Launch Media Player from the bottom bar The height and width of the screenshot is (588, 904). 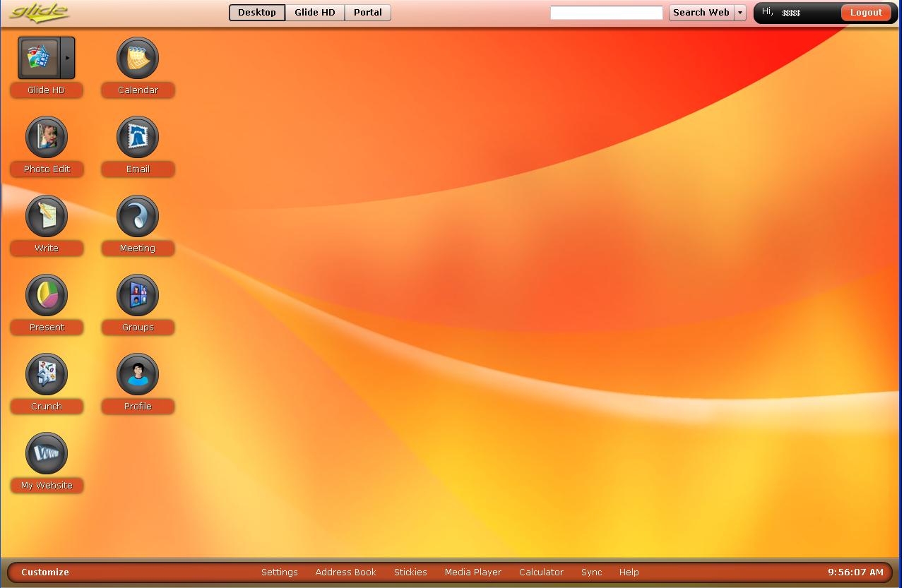coord(473,572)
